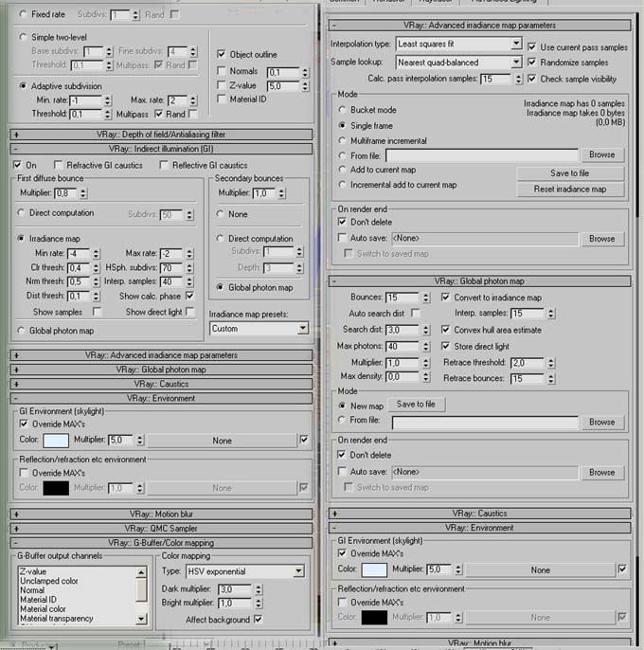Click the HSph. subdivs value field
Image resolution: width=644 pixels, height=650 pixels.
point(171,268)
